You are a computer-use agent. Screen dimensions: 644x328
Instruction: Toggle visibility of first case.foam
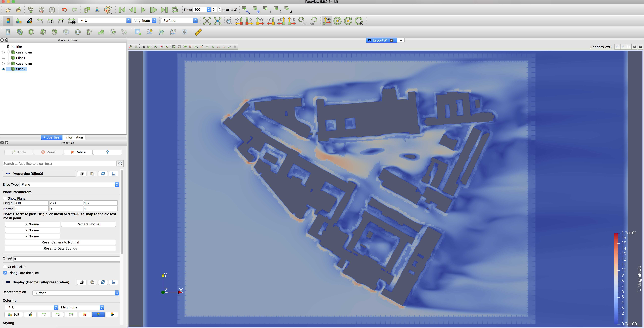click(3, 52)
